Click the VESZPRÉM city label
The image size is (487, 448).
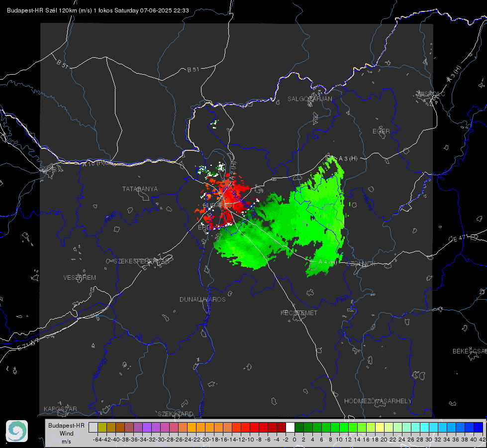point(80,277)
